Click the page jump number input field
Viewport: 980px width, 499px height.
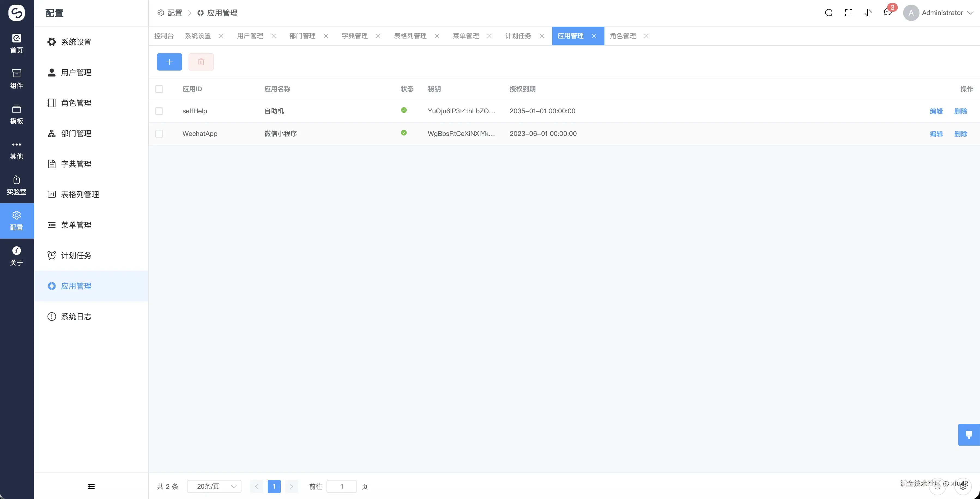(x=341, y=486)
